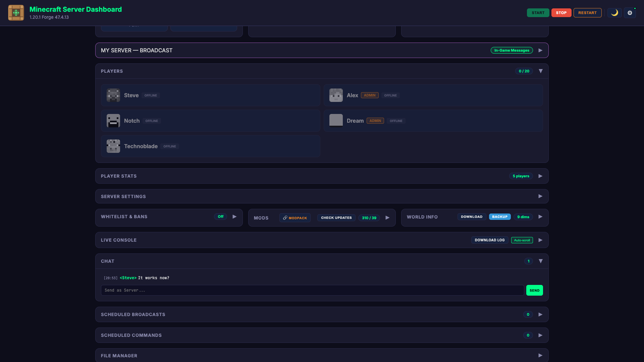
Task: Click Alex's player avatar
Action: click(336, 95)
